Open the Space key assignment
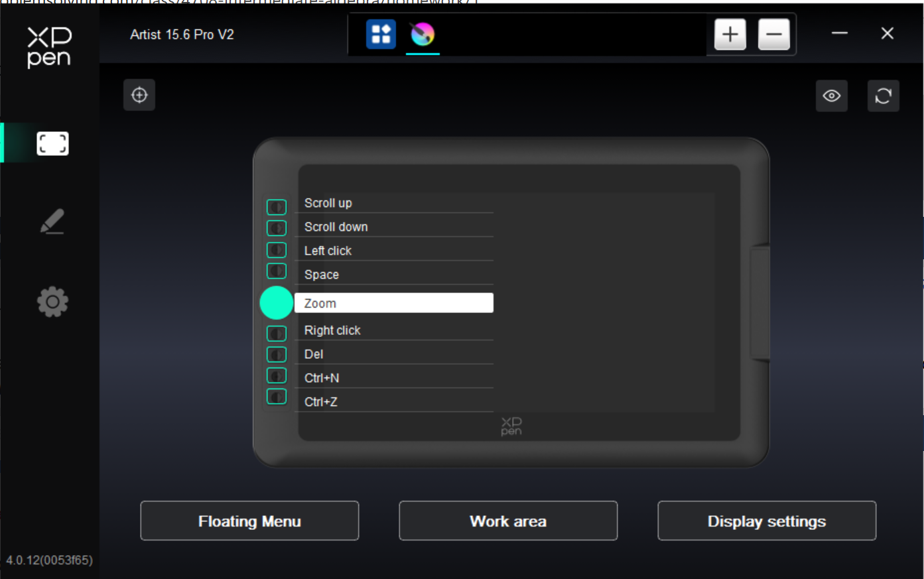This screenshot has height=579, width=924. pyautogui.click(x=394, y=275)
